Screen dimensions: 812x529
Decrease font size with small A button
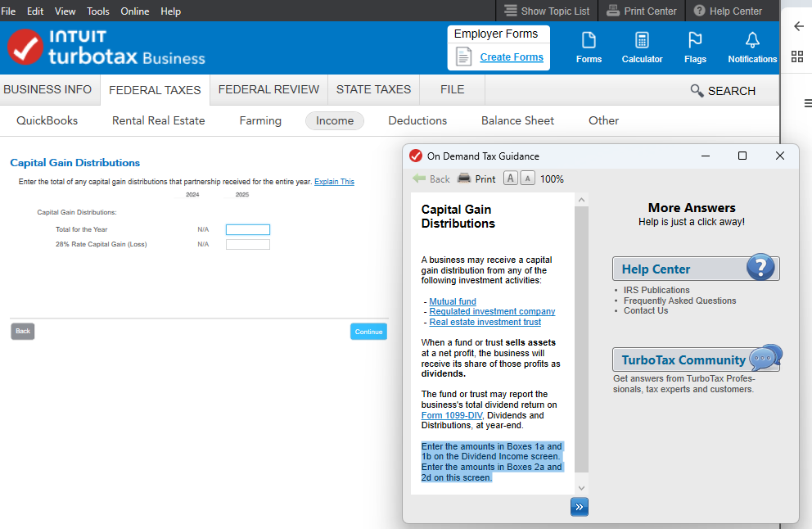(527, 179)
